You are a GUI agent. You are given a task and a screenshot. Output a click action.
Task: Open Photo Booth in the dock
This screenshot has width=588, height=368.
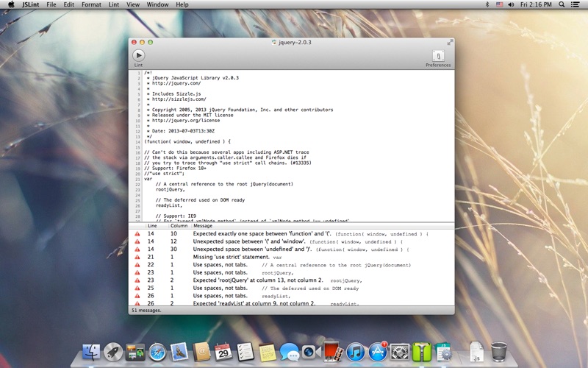click(x=333, y=352)
